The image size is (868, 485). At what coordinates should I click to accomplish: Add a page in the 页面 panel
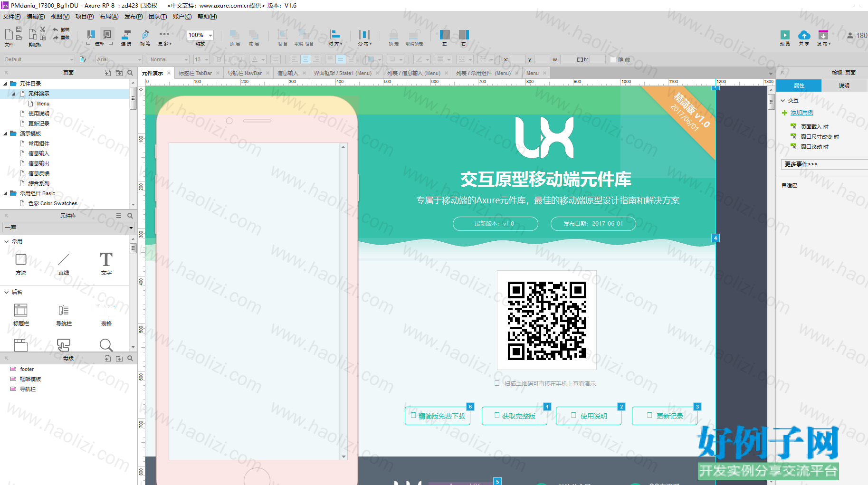pyautogui.click(x=108, y=73)
